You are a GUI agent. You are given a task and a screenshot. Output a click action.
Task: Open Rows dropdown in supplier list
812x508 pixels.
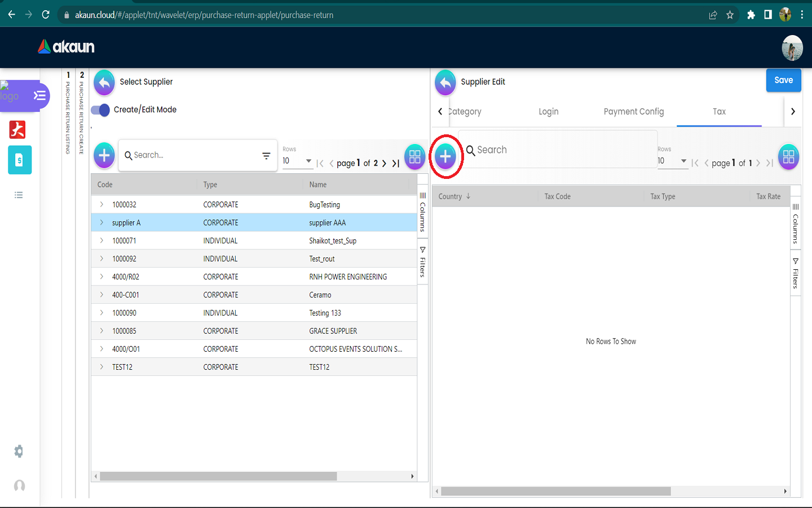[x=297, y=161]
